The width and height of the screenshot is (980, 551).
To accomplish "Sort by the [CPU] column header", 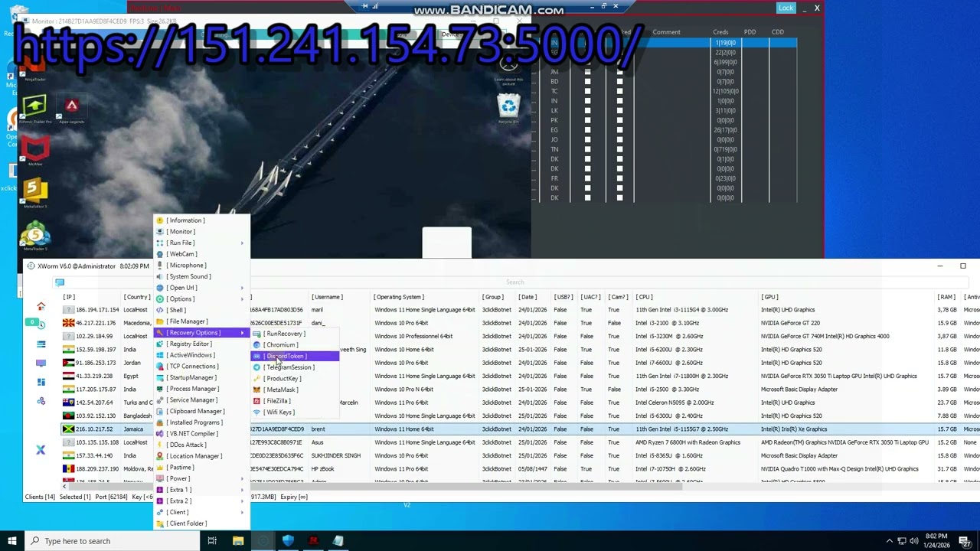I will point(644,297).
